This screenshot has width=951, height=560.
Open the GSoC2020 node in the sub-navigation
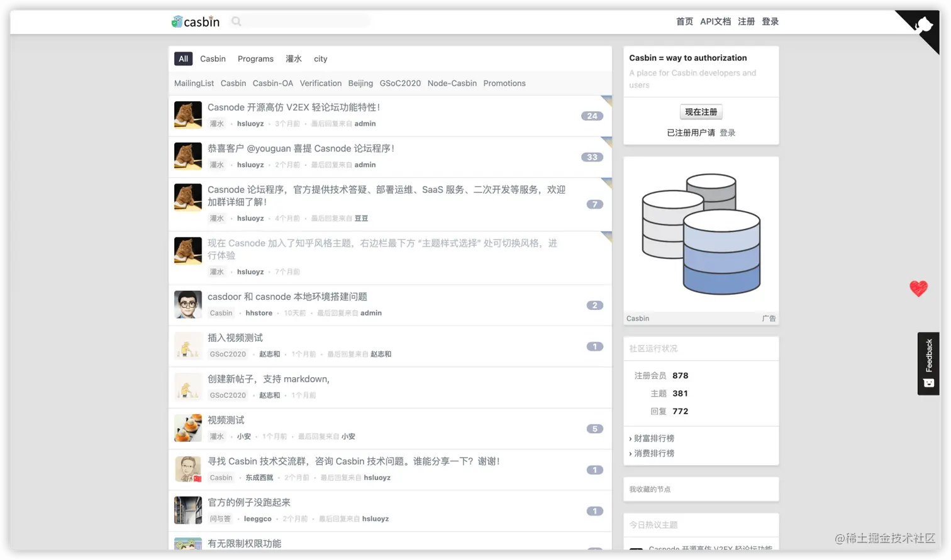click(400, 83)
